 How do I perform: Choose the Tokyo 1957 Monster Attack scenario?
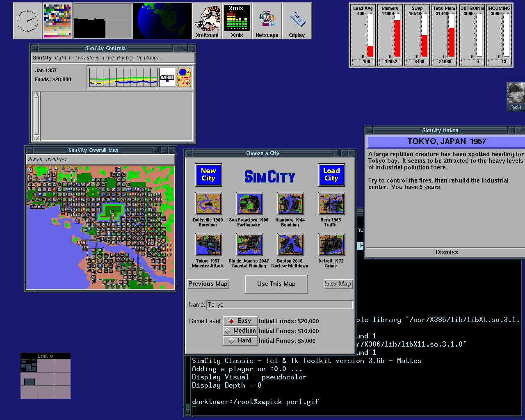tap(208, 245)
